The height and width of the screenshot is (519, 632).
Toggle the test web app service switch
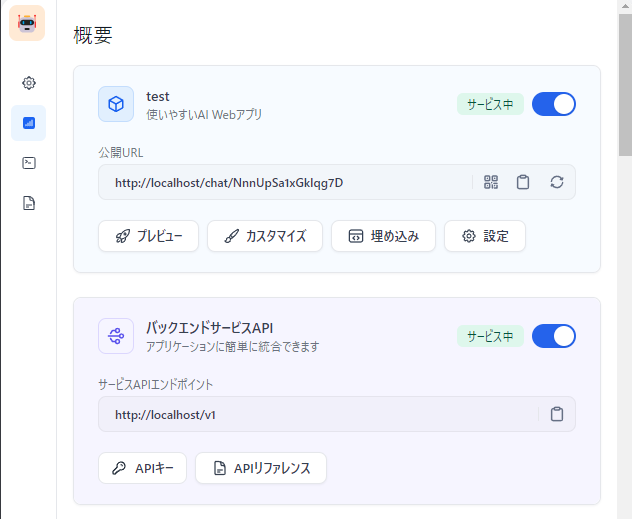pyautogui.click(x=554, y=104)
